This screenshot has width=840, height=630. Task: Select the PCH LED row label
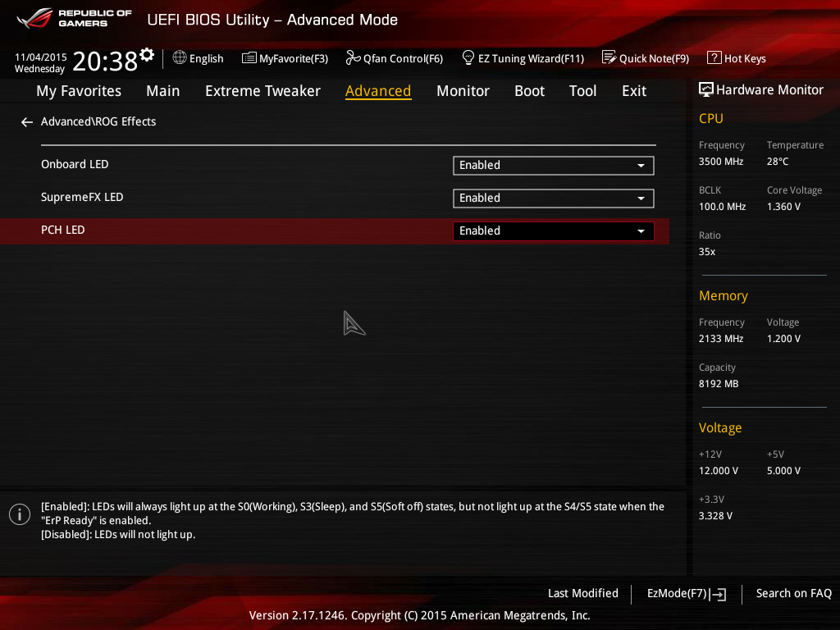coord(62,230)
